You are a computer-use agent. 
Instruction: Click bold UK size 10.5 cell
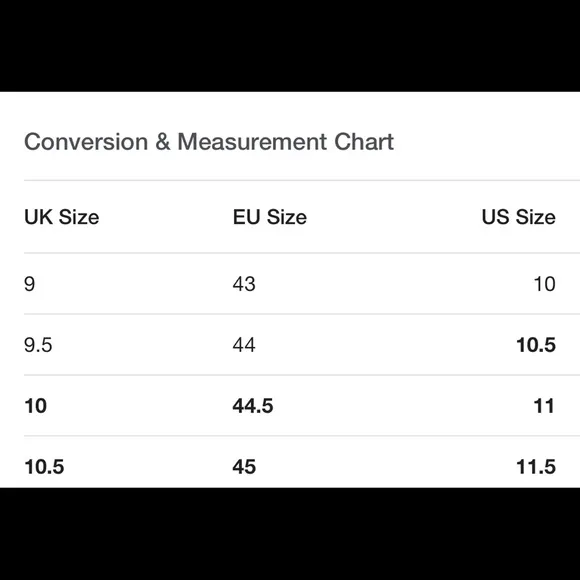(x=44, y=467)
